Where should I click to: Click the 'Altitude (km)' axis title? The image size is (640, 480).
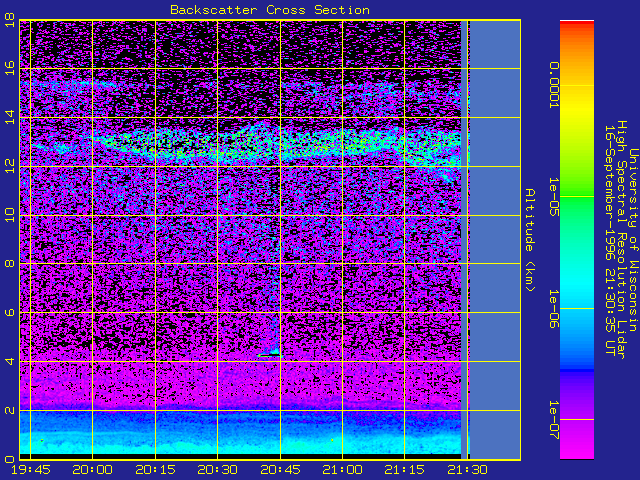pyautogui.click(x=530, y=240)
